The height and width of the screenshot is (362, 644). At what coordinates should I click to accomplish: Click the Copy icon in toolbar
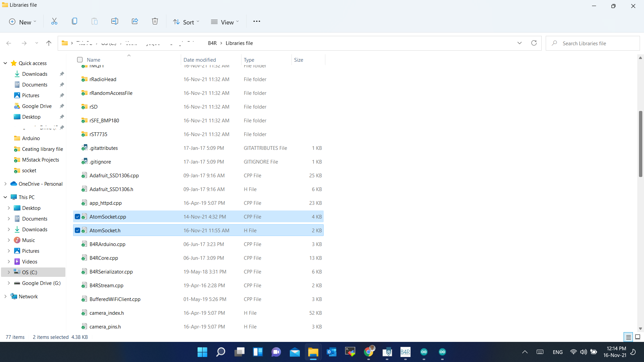(x=74, y=21)
